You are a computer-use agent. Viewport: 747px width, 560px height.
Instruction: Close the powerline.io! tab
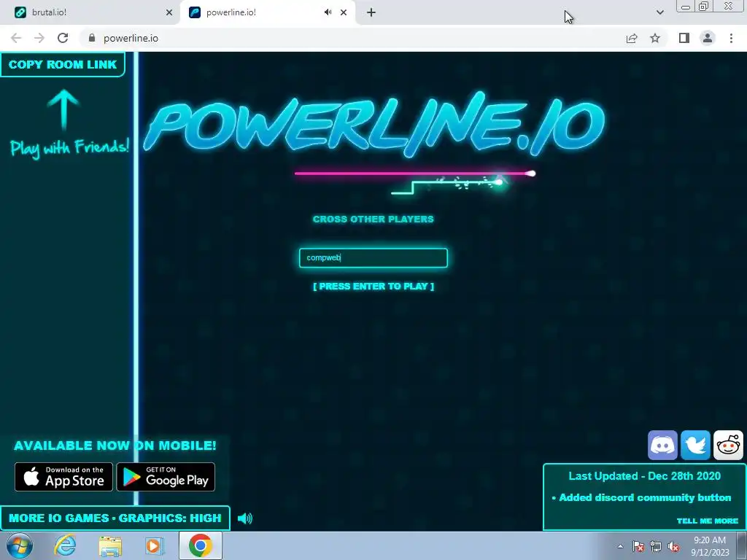point(344,12)
